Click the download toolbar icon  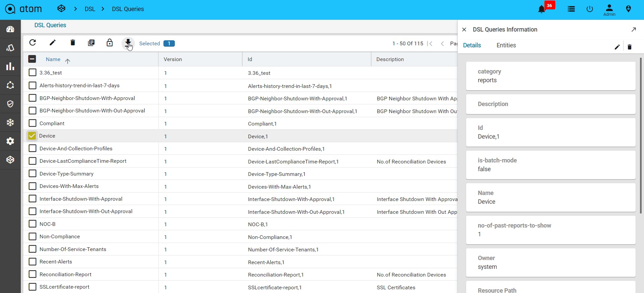point(128,43)
